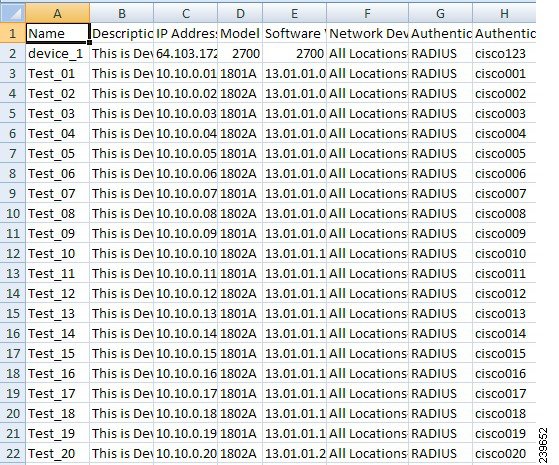The width and height of the screenshot is (559, 465).
Task: Click the 'RADIUS' cell in row 2
Action: tap(440, 53)
